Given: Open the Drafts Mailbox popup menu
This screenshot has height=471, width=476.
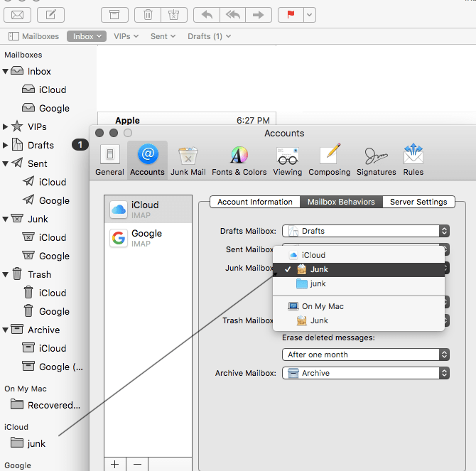Looking at the screenshot, I should coord(365,231).
